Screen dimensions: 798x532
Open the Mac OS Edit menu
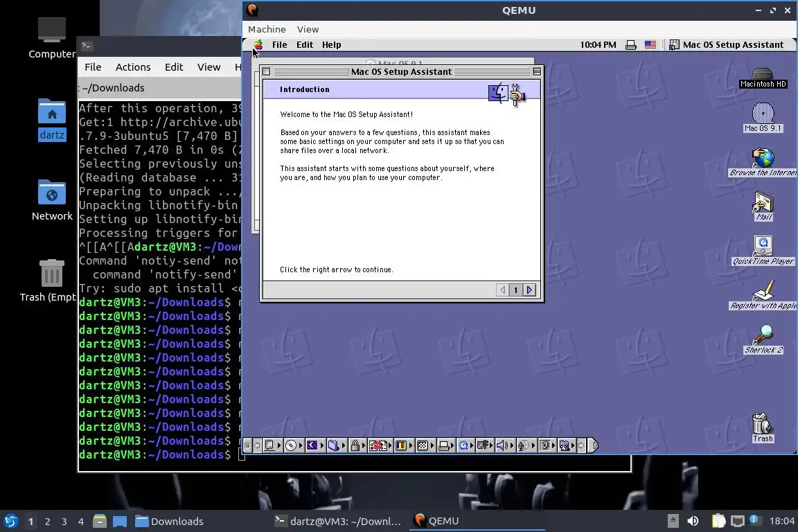click(305, 45)
